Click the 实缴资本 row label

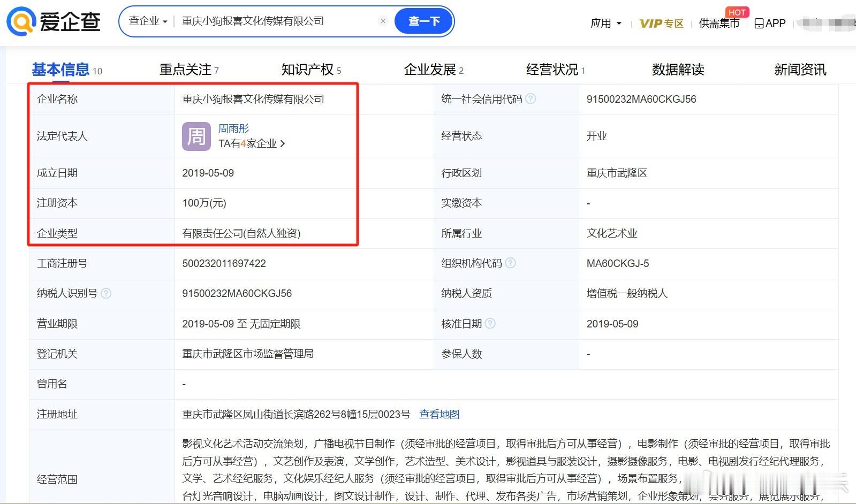coord(461,203)
